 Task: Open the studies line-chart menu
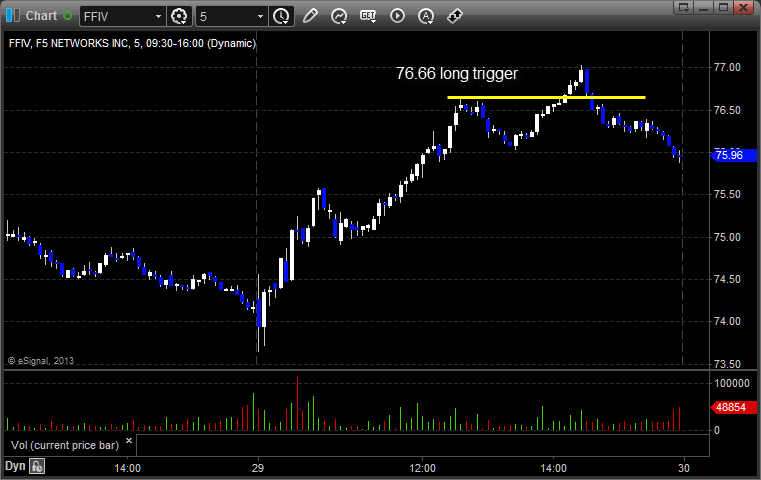(339, 16)
